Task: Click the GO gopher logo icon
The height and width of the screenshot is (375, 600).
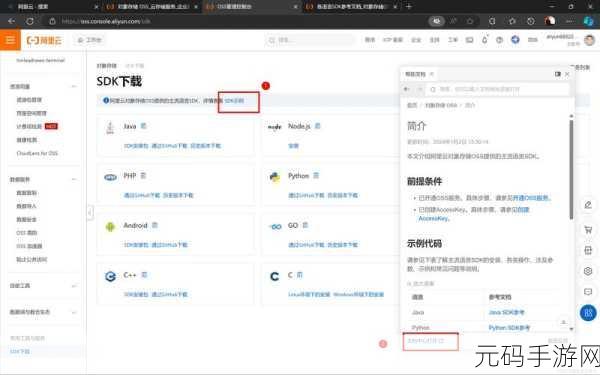Action: click(x=275, y=227)
